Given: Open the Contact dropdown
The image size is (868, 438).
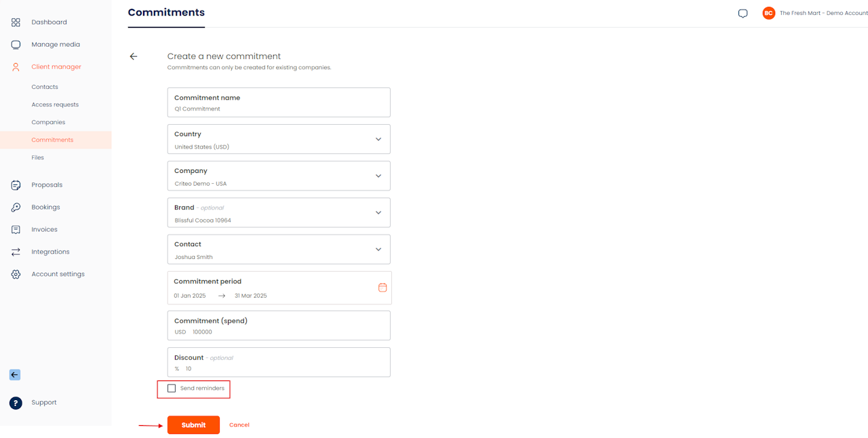Looking at the screenshot, I should coord(378,250).
